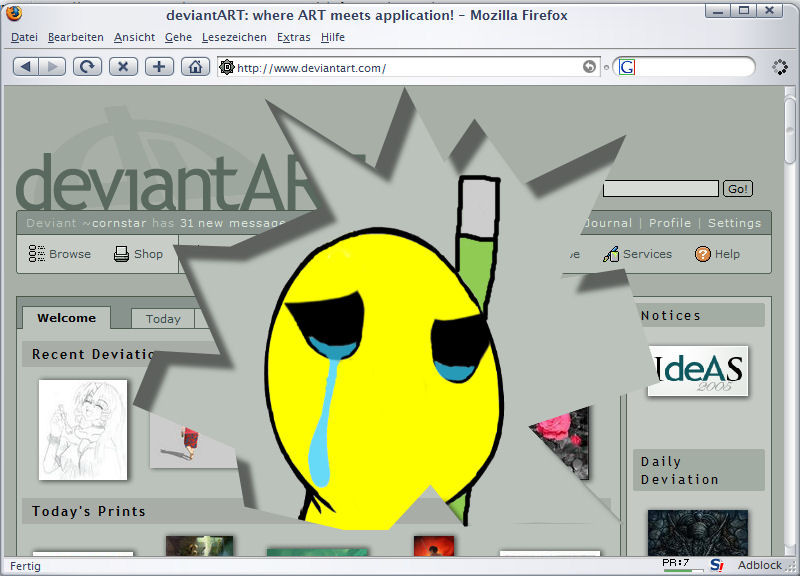Click the Firefox activity throbber icon
Viewport: 800px width, 576px height.
point(780,67)
